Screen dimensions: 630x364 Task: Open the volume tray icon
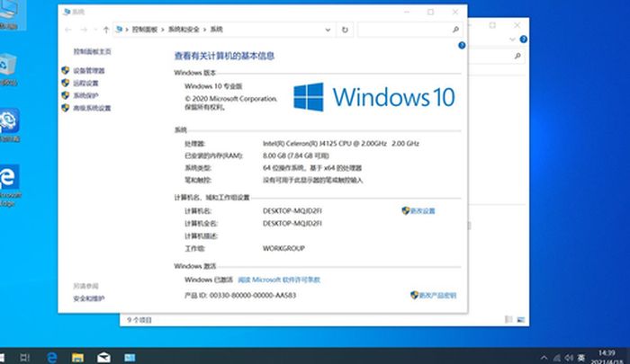(569, 358)
